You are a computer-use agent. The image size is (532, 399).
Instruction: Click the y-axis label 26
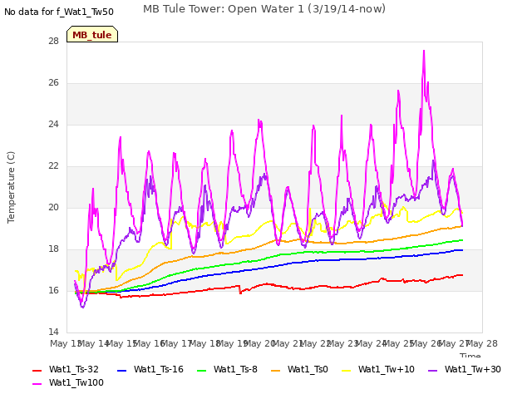click(x=53, y=83)
